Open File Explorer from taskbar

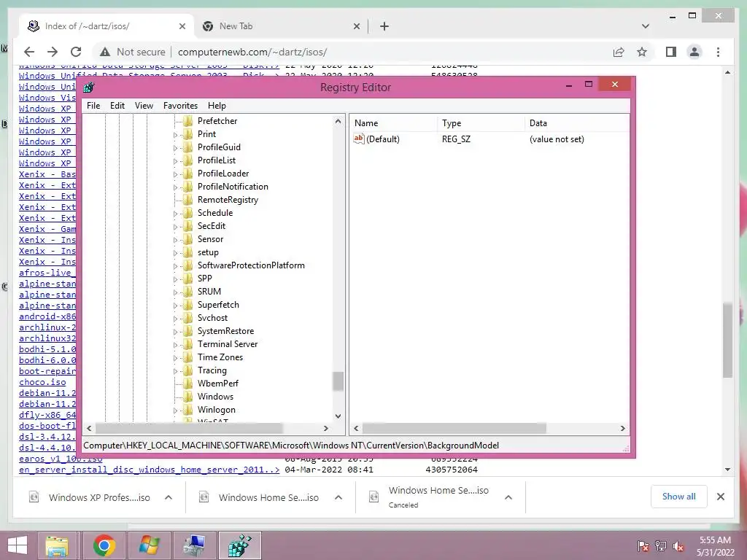click(57, 545)
